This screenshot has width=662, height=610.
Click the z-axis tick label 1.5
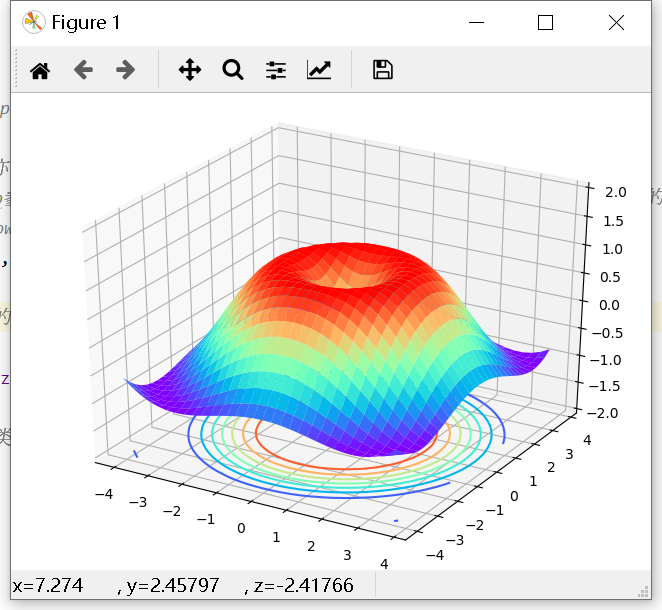pos(613,221)
